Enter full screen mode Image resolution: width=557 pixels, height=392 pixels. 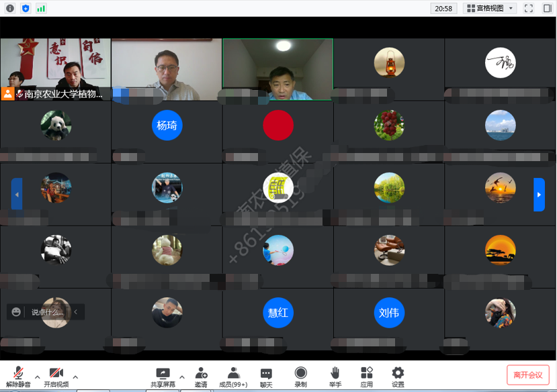(x=529, y=8)
